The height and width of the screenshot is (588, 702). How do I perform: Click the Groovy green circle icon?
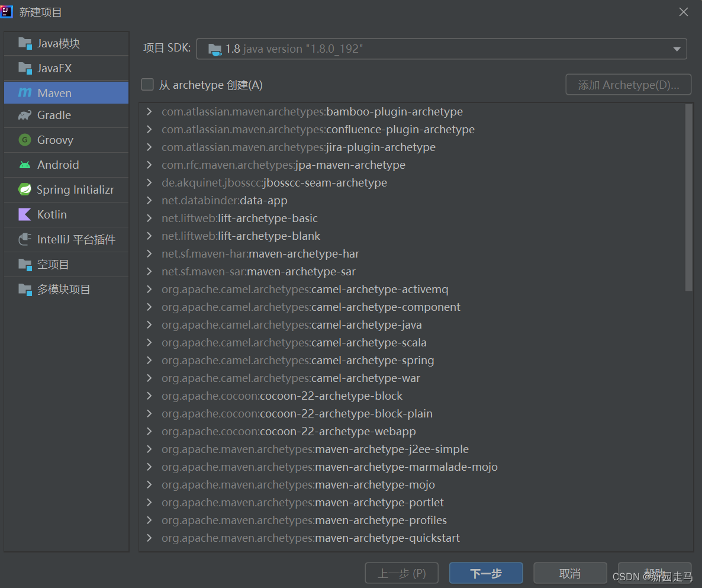pos(25,140)
